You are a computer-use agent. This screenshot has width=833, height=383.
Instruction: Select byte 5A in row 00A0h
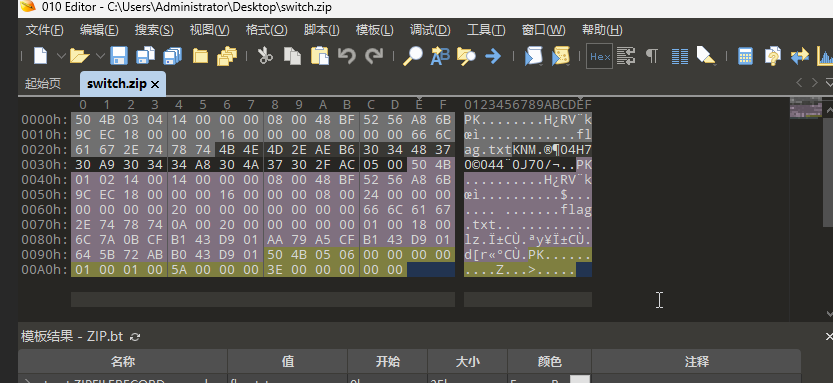pyautogui.click(x=179, y=270)
